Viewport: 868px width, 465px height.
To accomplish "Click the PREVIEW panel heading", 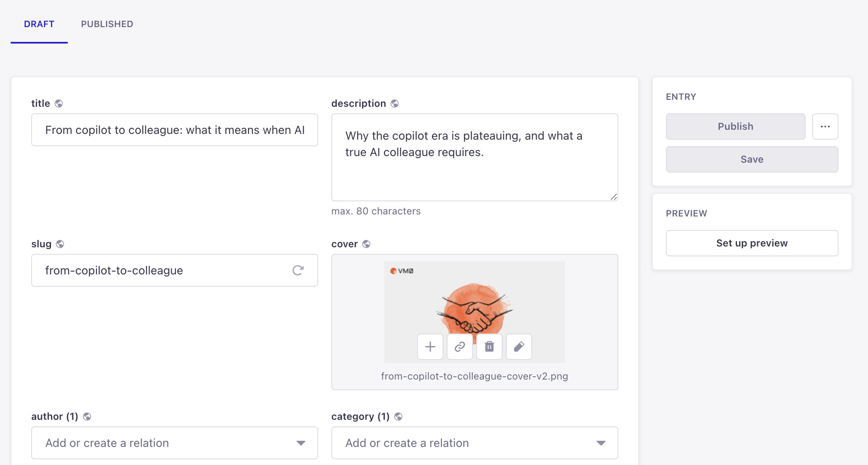I will [687, 214].
